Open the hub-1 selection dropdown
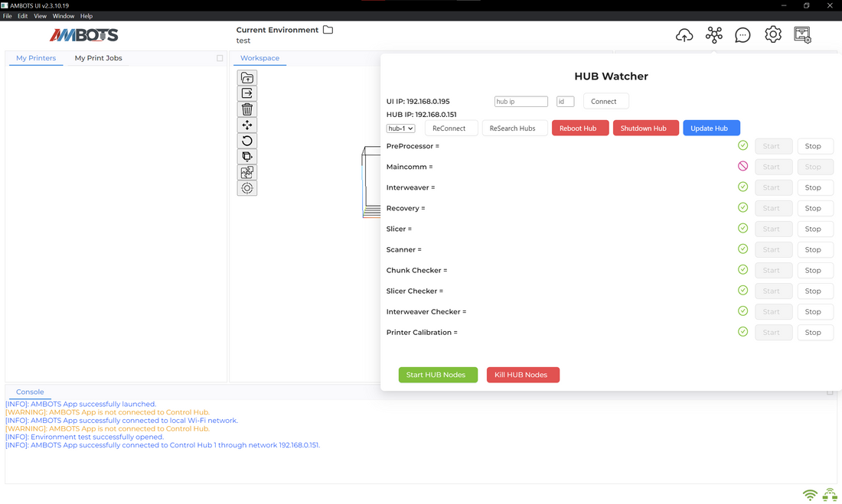The image size is (842, 504). click(x=400, y=128)
